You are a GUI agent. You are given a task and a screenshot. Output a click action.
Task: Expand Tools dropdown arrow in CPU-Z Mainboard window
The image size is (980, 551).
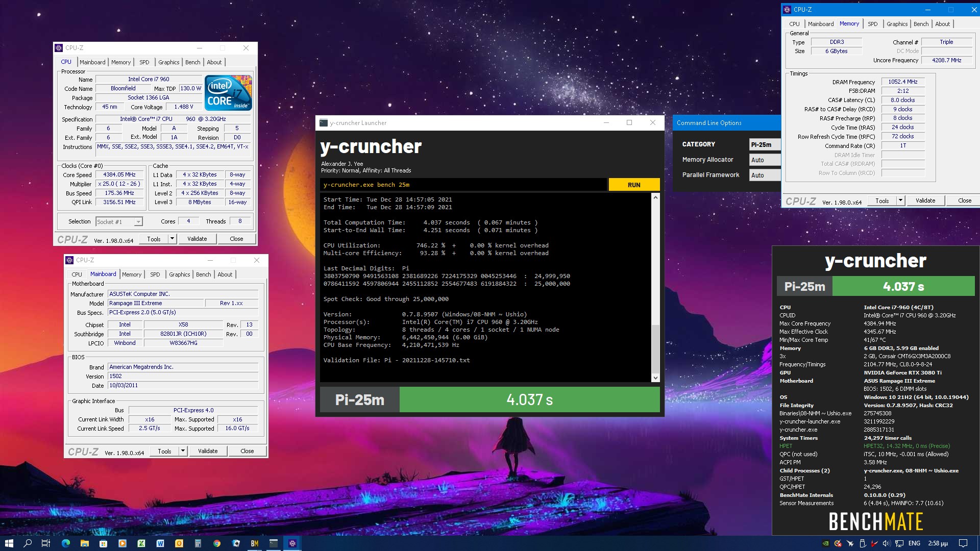[183, 451]
